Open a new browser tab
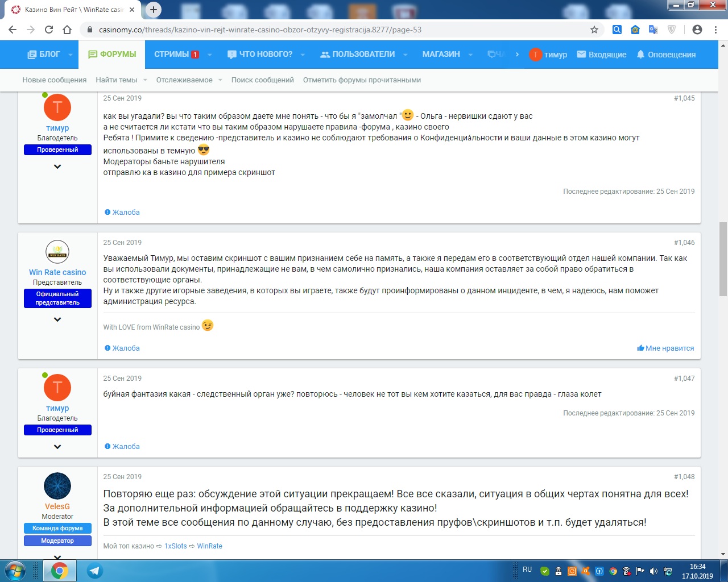Screen dimensions: 728x582 (x=154, y=9)
